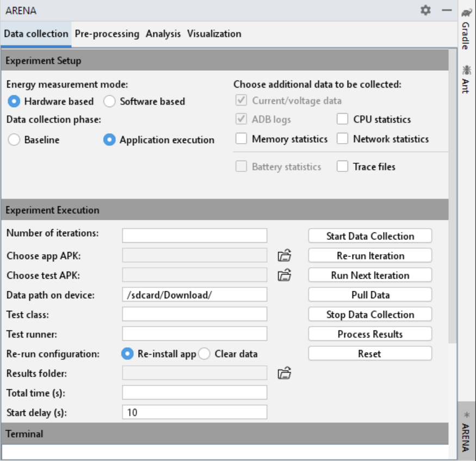Image resolution: width=476 pixels, height=461 pixels.
Task: Toggle the ARENA side tool window
Action: [466, 433]
